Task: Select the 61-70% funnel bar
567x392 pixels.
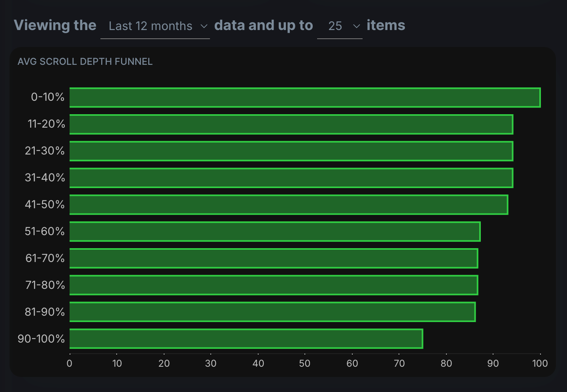Action: click(x=274, y=258)
